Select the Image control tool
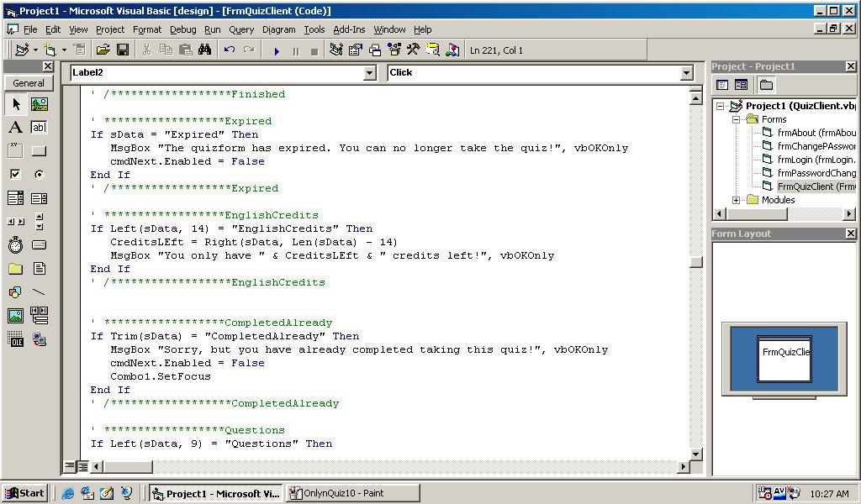The height and width of the screenshot is (504, 861). [x=16, y=316]
